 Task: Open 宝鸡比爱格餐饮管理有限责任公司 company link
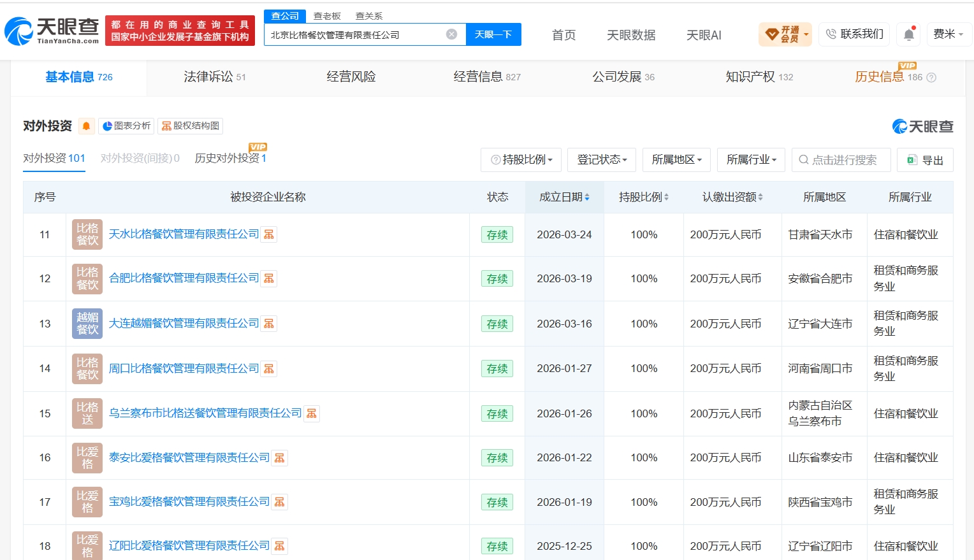click(x=189, y=502)
